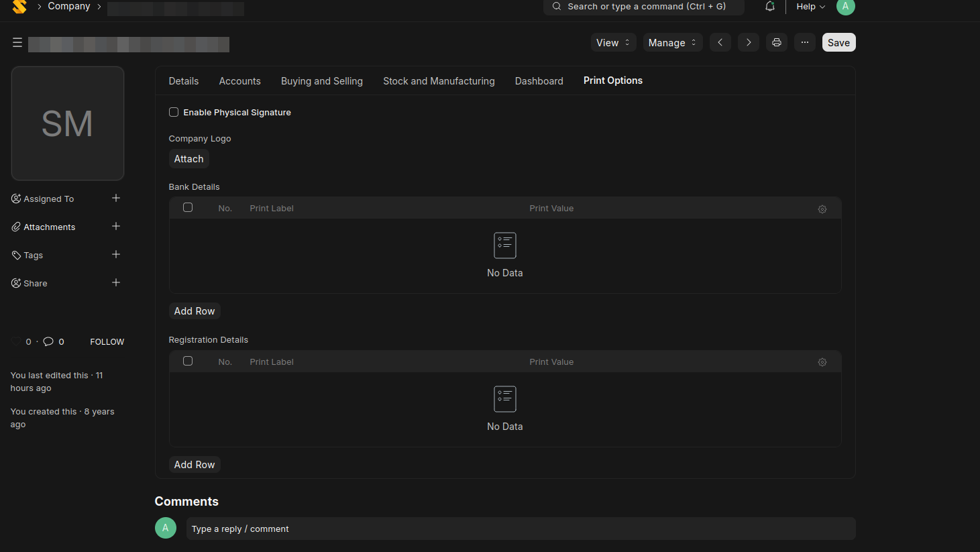The height and width of the screenshot is (552, 980).
Task: Select all rows in Registration Details table
Action: 188,361
